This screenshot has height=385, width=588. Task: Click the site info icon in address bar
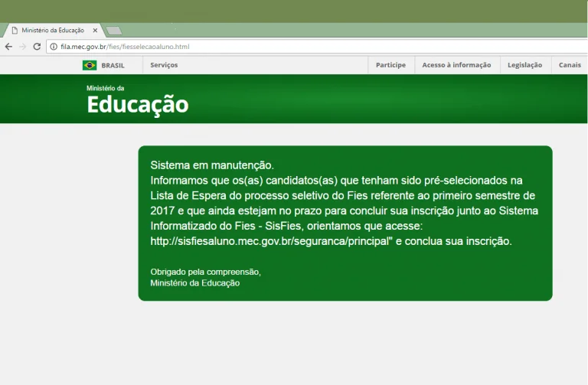point(54,47)
